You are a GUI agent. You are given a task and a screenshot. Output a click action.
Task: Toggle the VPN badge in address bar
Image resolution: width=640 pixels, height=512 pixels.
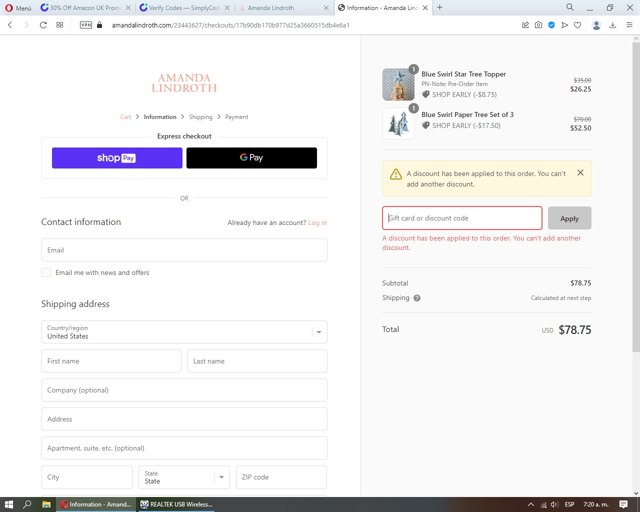click(86, 25)
